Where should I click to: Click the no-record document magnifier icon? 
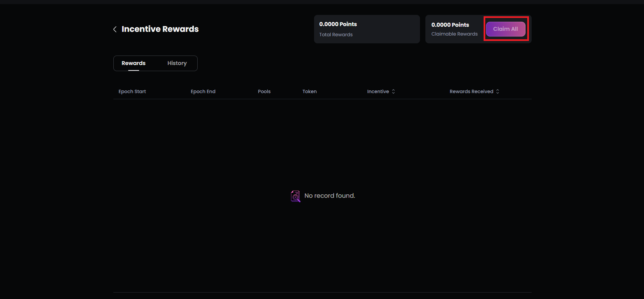[295, 196]
